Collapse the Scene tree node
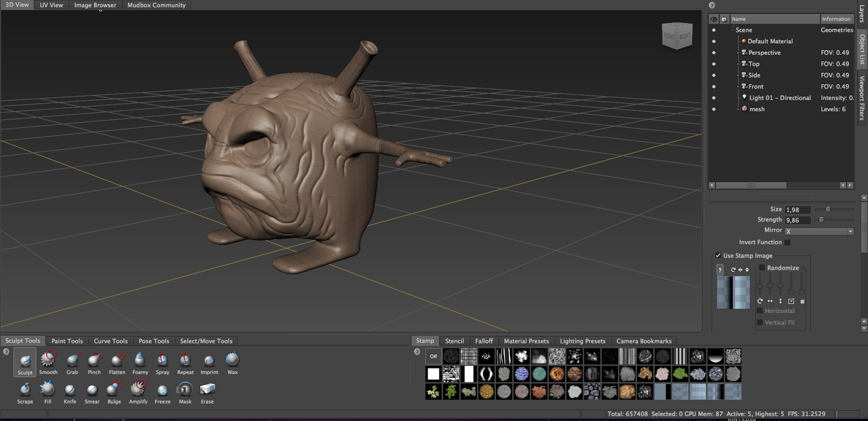868x421 pixels. click(732, 30)
